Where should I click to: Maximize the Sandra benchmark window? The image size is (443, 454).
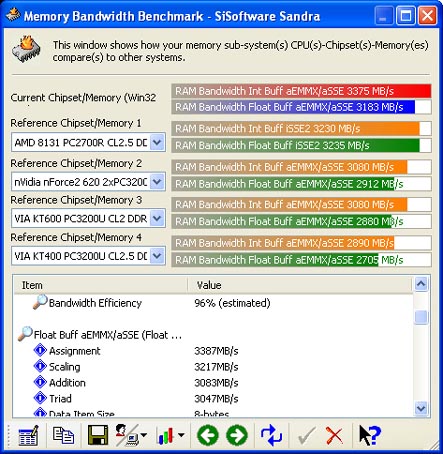click(406, 15)
